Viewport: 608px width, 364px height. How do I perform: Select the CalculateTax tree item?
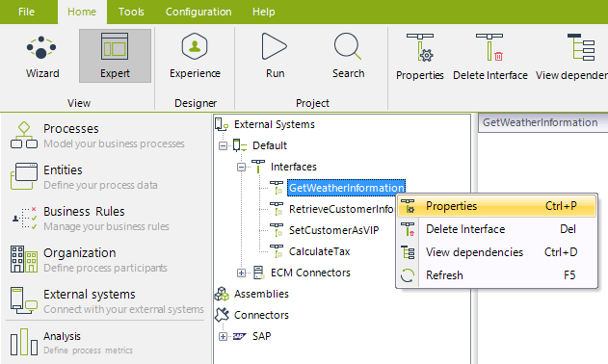pos(320,251)
